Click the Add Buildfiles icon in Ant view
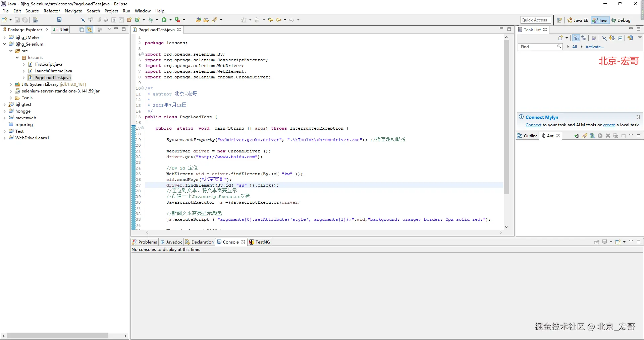This screenshot has width=644, height=340. [577, 136]
